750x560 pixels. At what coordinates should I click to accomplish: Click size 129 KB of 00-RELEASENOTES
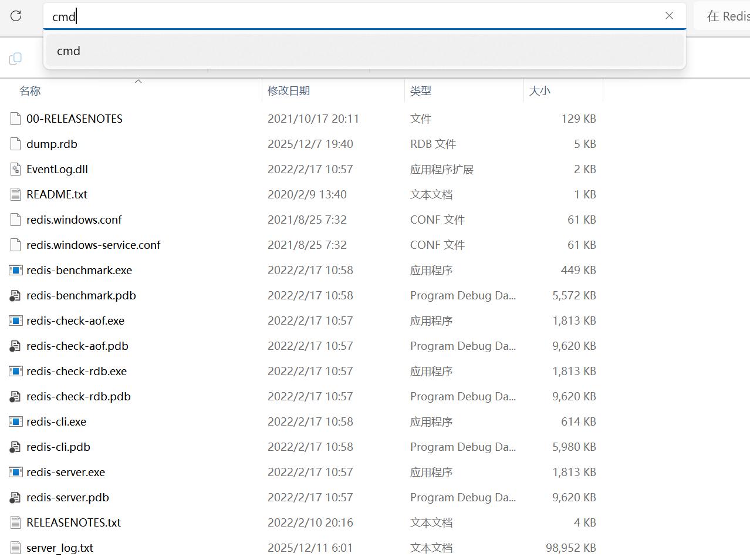tap(579, 119)
